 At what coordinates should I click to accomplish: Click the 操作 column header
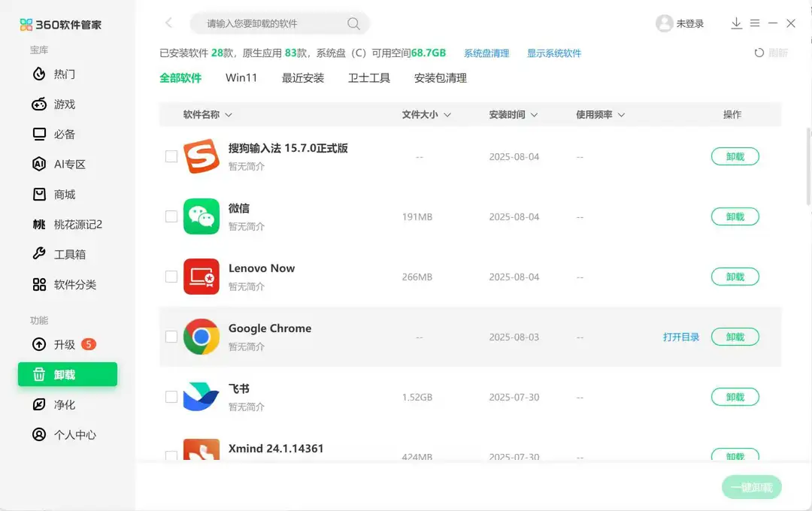732,114
